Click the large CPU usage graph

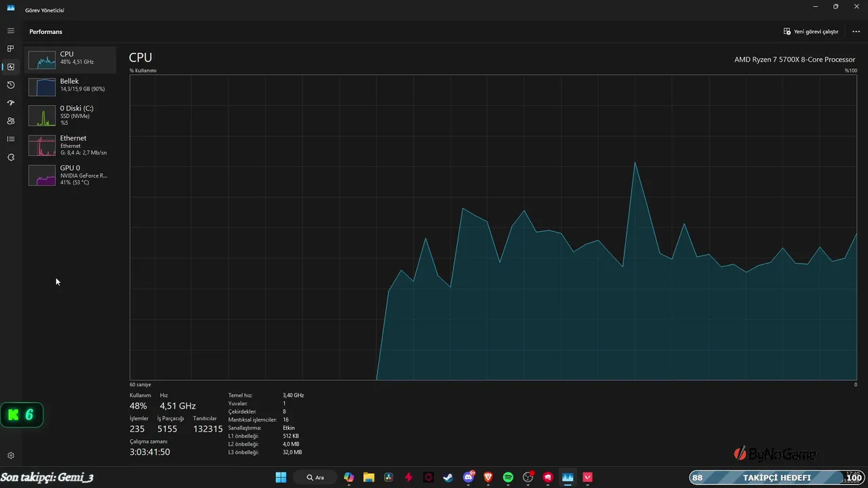pos(493,227)
